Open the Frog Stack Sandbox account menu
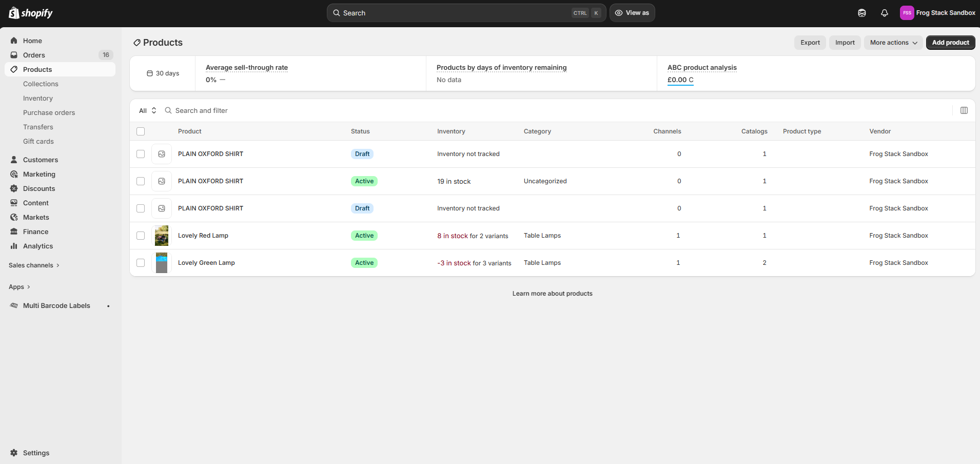The image size is (980, 464). 938,13
